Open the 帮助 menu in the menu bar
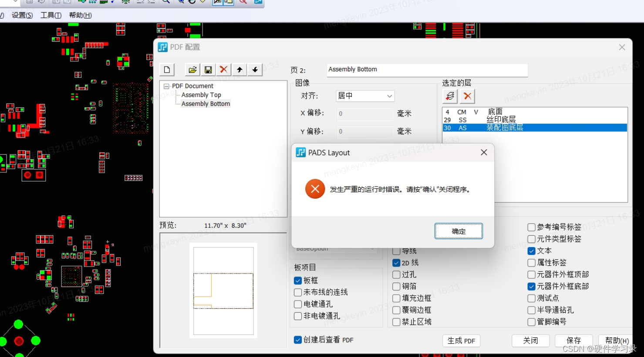 tap(80, 15)
